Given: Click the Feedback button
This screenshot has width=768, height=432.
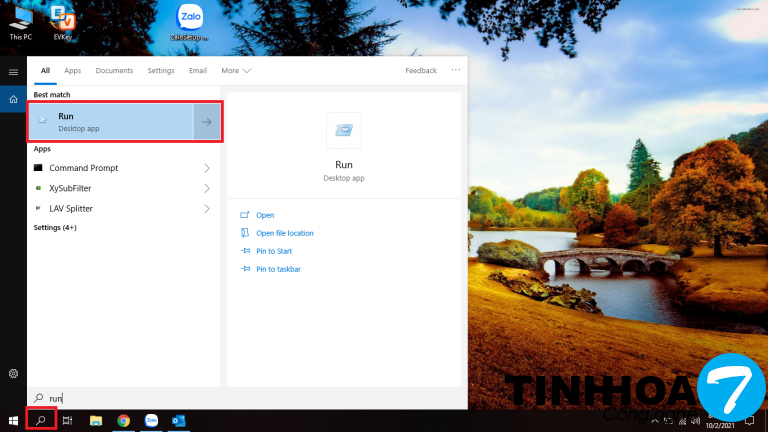Looking at the screenshot, I should 421,71.
